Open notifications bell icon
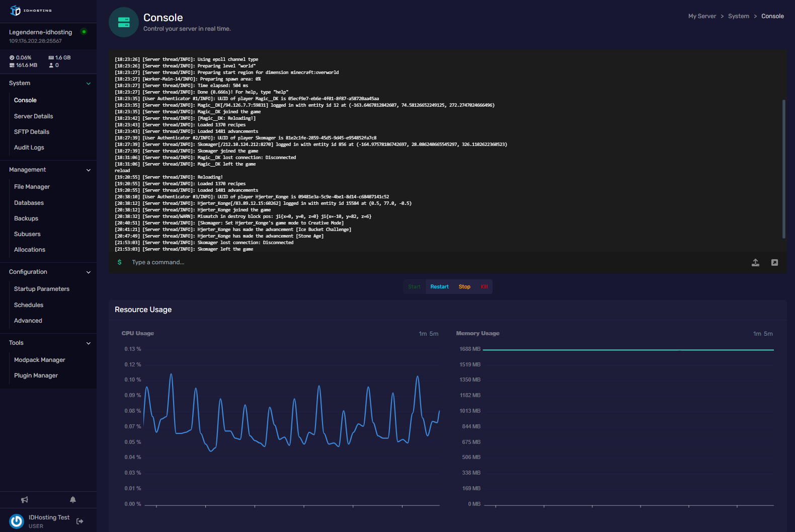795x532 pixels. coord(73,500)
